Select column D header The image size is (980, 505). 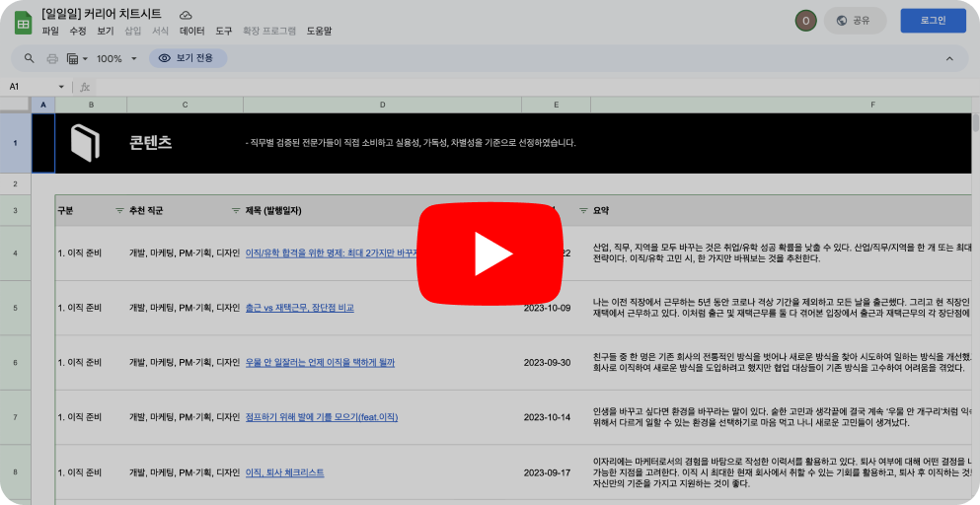tap(383, 105)
